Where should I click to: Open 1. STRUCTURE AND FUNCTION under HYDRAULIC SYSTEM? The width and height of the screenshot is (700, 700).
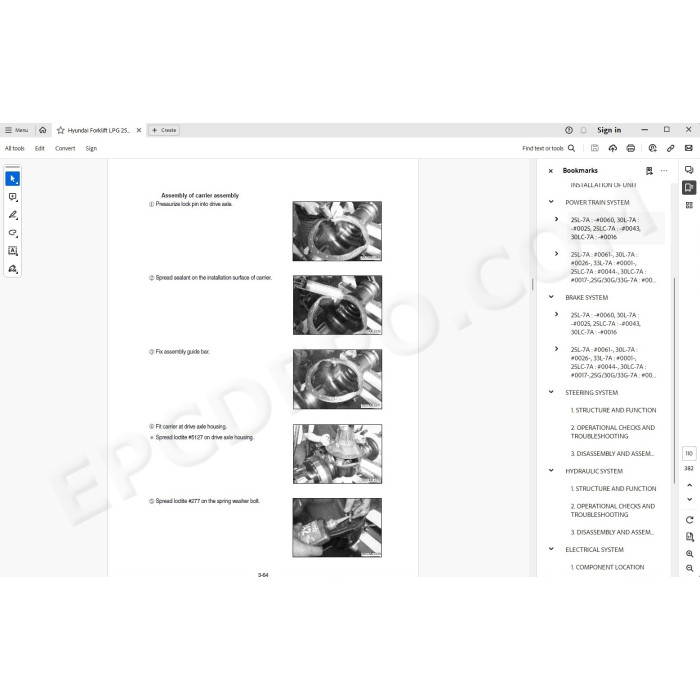tap(613, 489)
